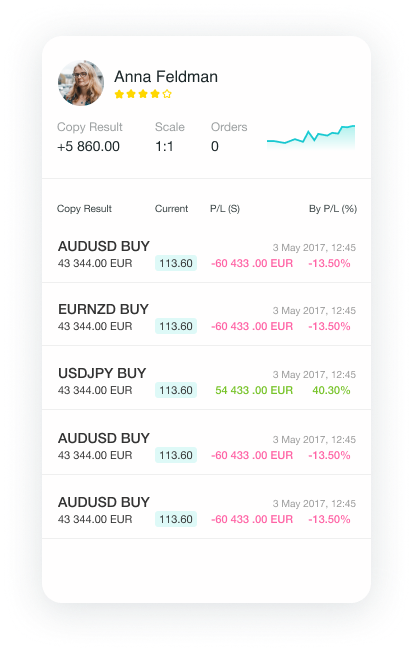Click the 113.60 badge in USDJPY row

[x=176, y=390]
